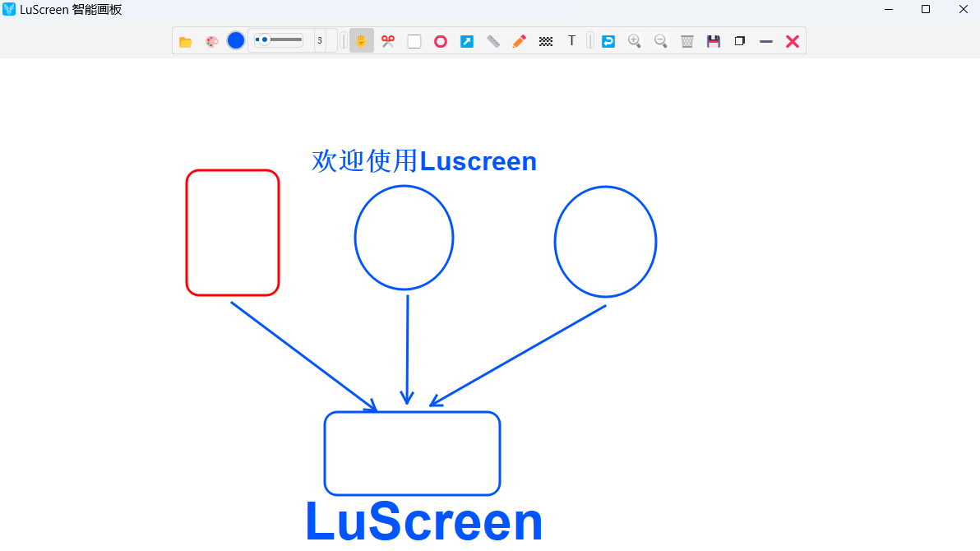980x551 pixels.
Task: Save the current drawing
Action: tap(714, 40)
